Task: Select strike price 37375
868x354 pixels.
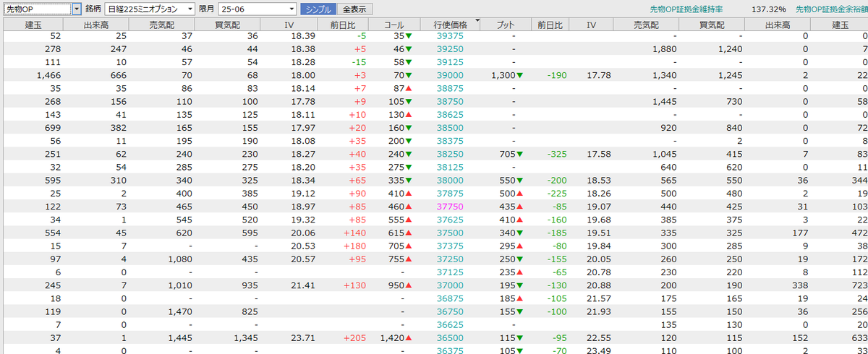Action: click(451, 246)
